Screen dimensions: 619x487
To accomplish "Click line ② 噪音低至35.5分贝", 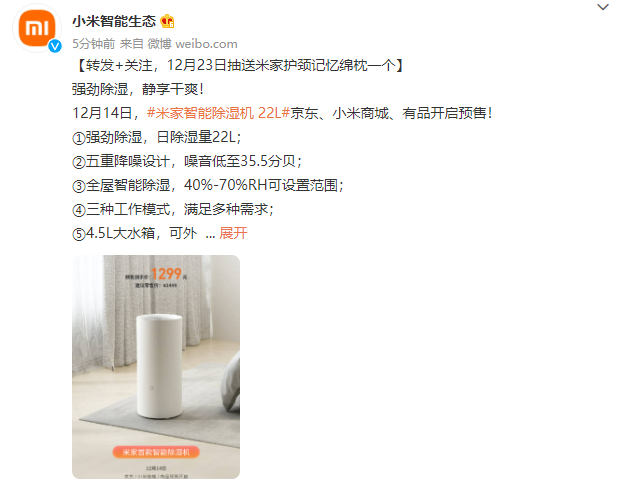I will (187, 161).
